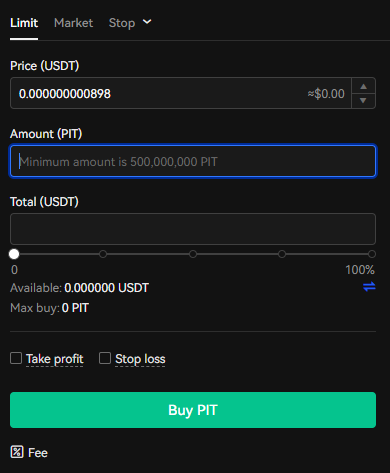
Task: Click the blue swap transfer arrows icon
Action: coord(369,286)
